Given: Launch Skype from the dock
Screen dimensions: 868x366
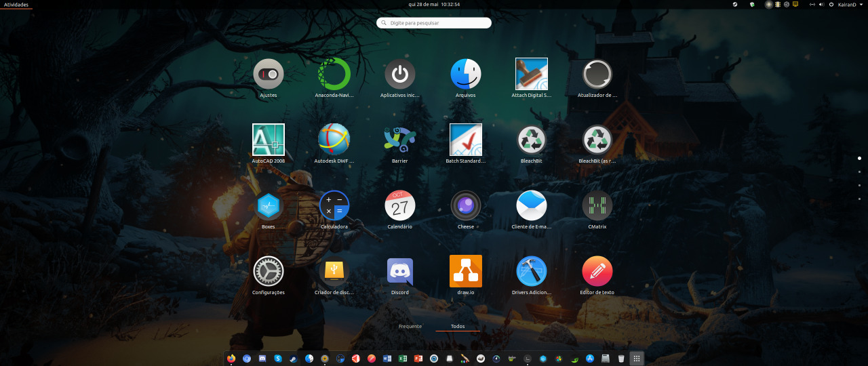Looking at the screenshot, I should pos(278,359).
